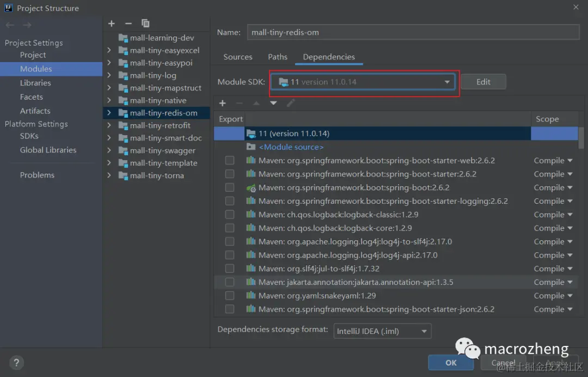Check Export for jakarta.annotation-api:1.3.5
The height and width of the screenshot is (377, 588).
pyautogui.click(x=230, y=282)
